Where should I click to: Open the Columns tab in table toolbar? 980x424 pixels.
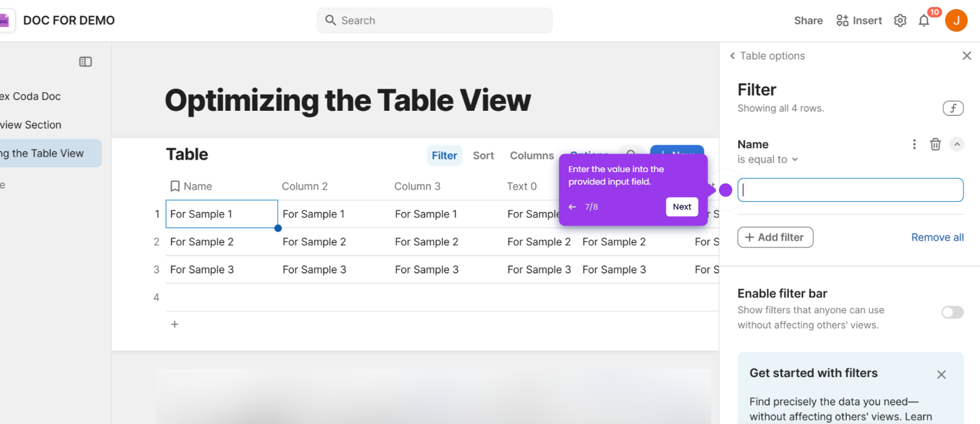point(531,155)
